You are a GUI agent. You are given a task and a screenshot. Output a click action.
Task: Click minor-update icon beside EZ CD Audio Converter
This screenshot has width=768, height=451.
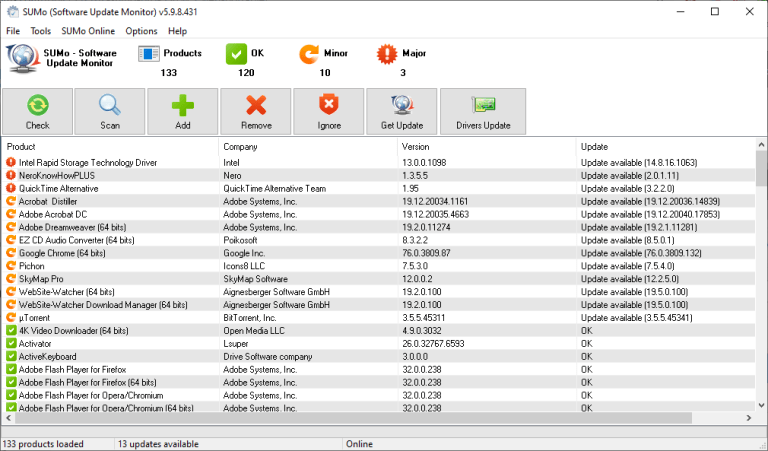pos(11,240)
